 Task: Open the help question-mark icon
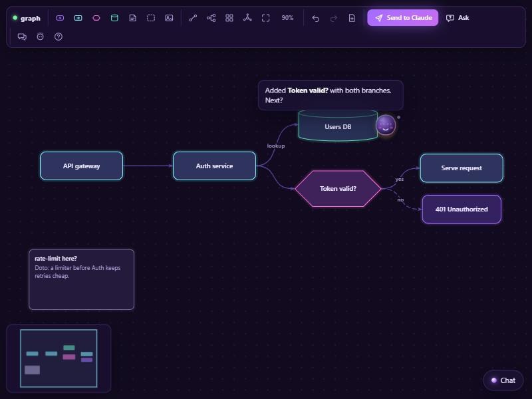pos(59,37)
